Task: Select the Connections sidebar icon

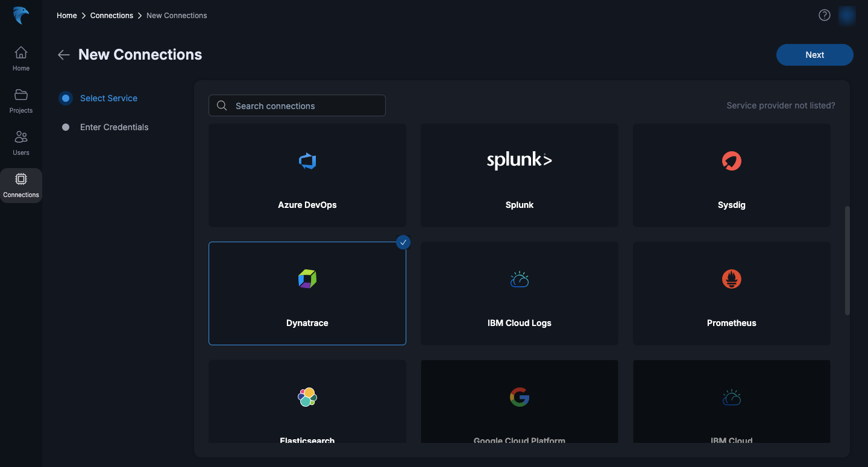Action: 20,184
